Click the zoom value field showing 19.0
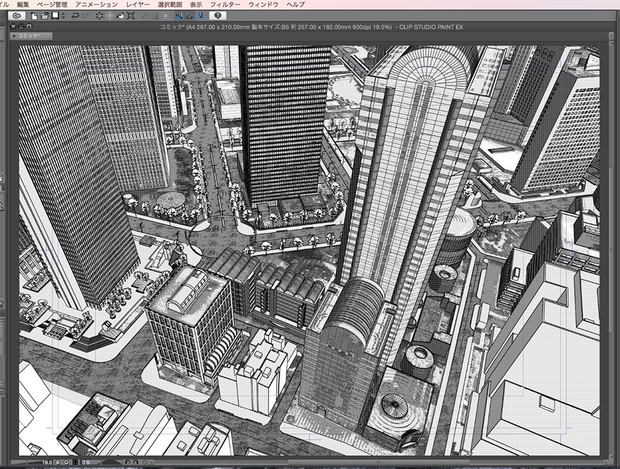Viewport: 620px width, 469px height. pyautogui.click(x=47, y=462)
